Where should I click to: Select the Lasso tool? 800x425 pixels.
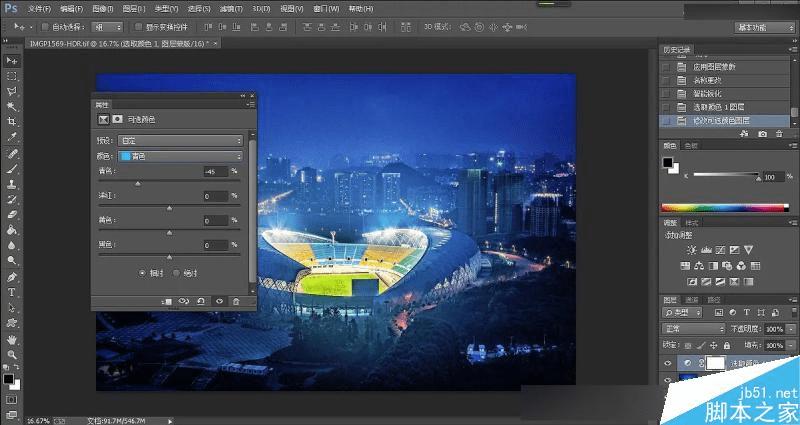click(11, 91)
